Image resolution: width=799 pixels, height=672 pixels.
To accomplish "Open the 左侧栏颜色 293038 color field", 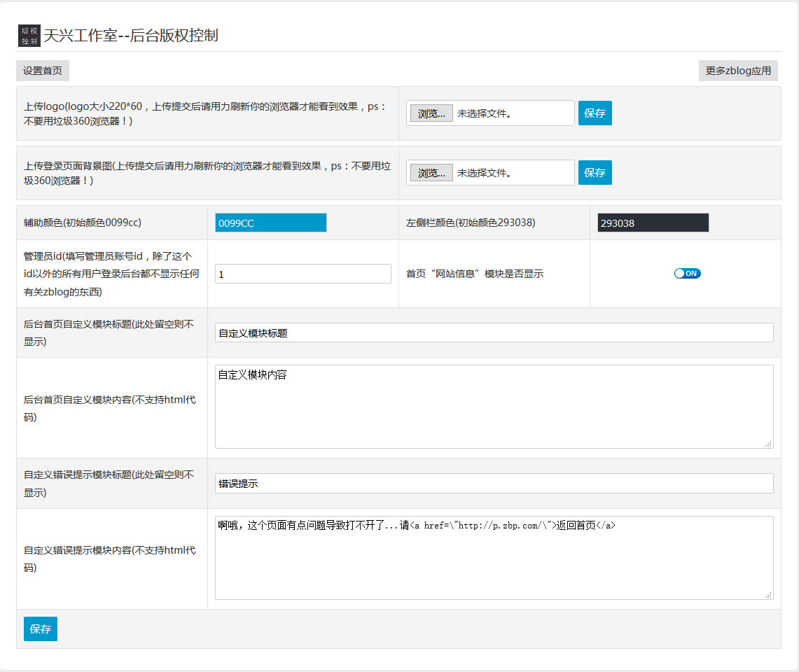I will tap(653, 223).
